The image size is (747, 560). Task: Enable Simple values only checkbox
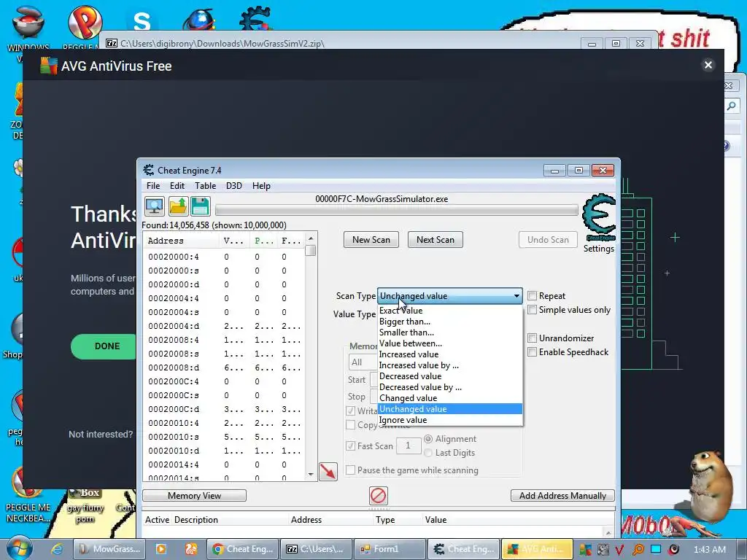click(532, 309)
